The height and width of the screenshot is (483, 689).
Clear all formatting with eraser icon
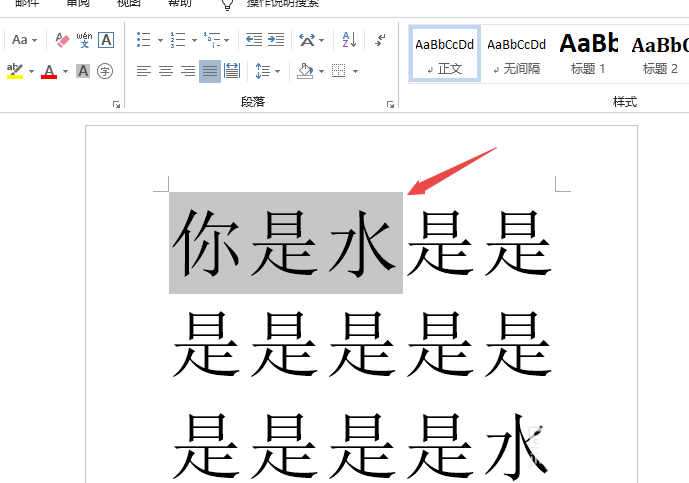tap(62, 40)
